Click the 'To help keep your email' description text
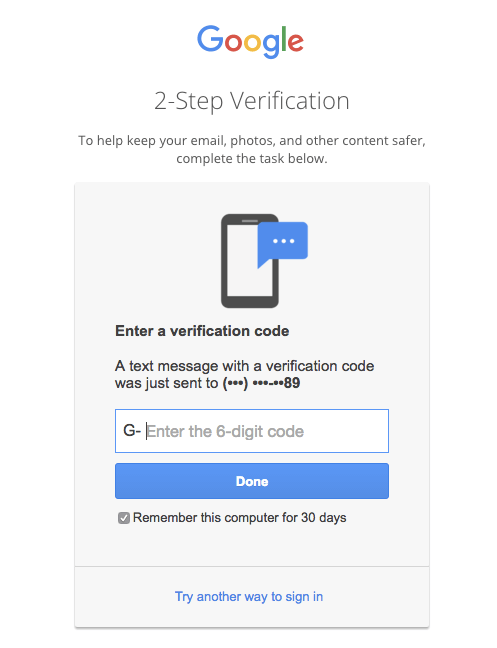This screenshot has height=648, width=497. pyautogui.click(x=252, y=149)
